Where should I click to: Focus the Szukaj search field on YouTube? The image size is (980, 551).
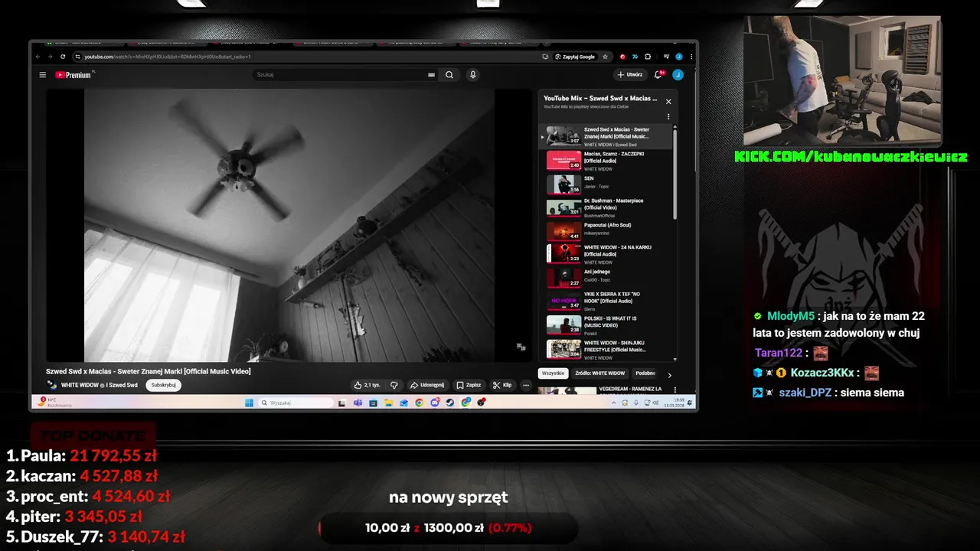[x=345, y=75]
